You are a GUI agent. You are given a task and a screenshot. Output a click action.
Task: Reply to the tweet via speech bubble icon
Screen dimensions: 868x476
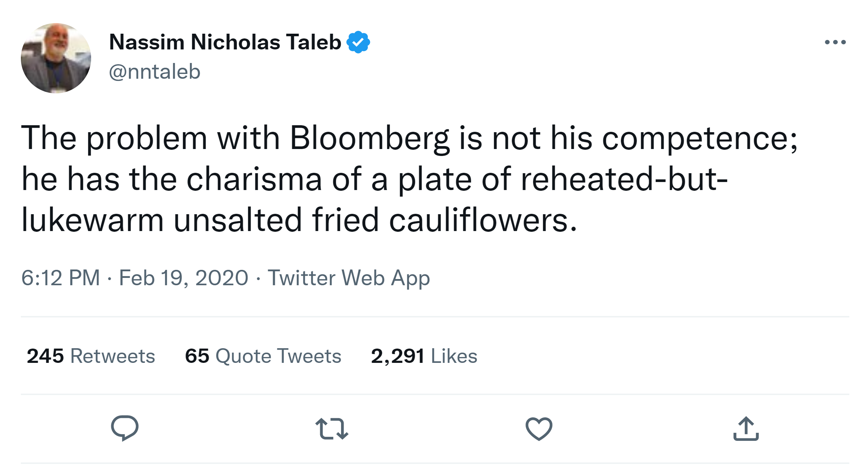pyautogui.click(x=125, y=428)
